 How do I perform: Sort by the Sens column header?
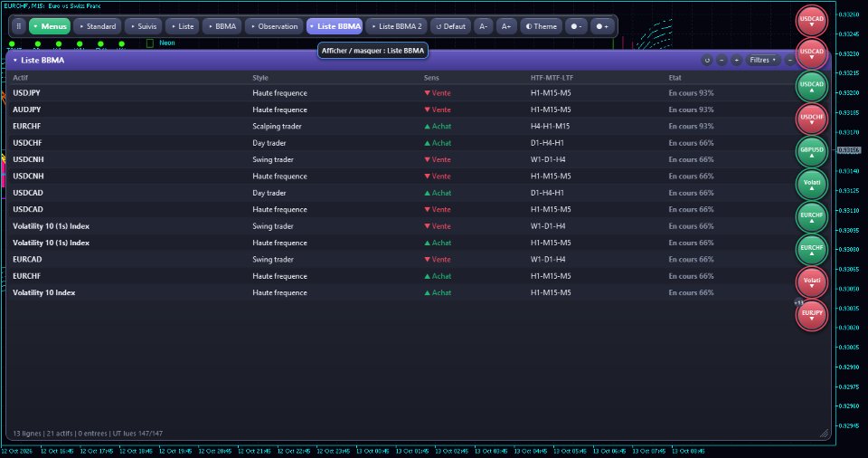coord(431,78)
